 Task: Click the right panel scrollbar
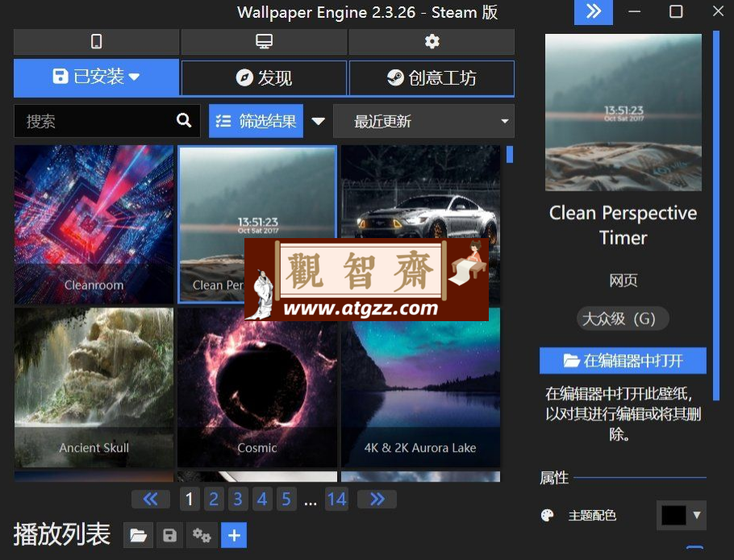[x=715, y=215]
